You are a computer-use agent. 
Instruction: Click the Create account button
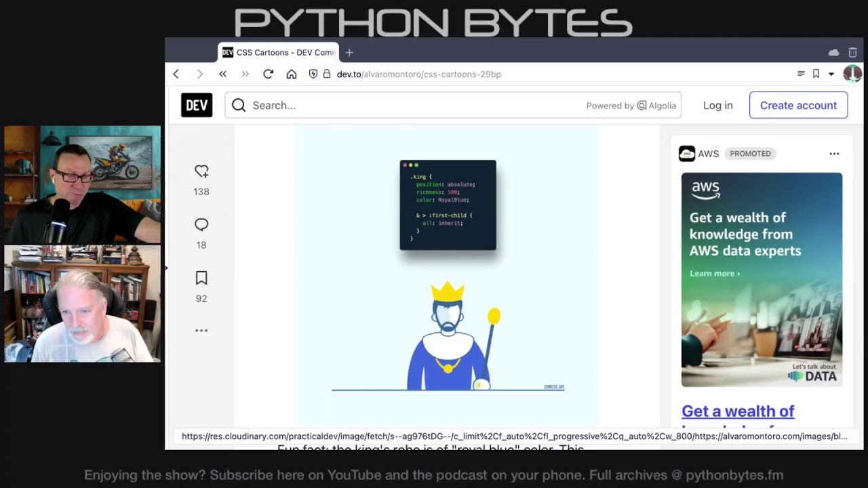pyautogui.click(x=798, y=105)
